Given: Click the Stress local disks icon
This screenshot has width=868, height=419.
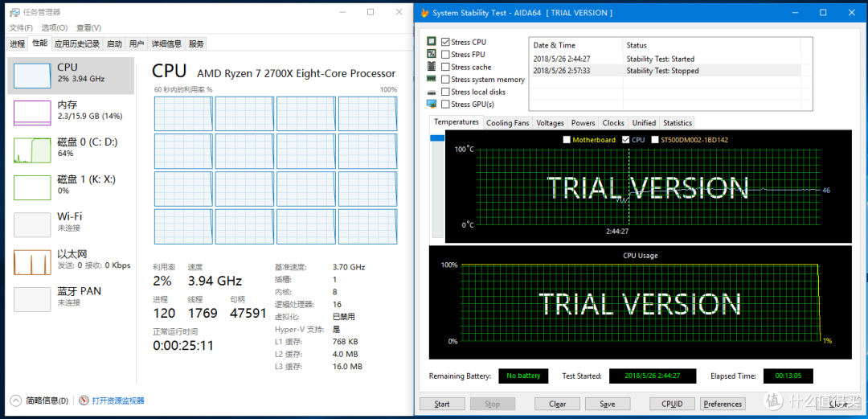Looking at the screenshot, I should coord(432,92).
